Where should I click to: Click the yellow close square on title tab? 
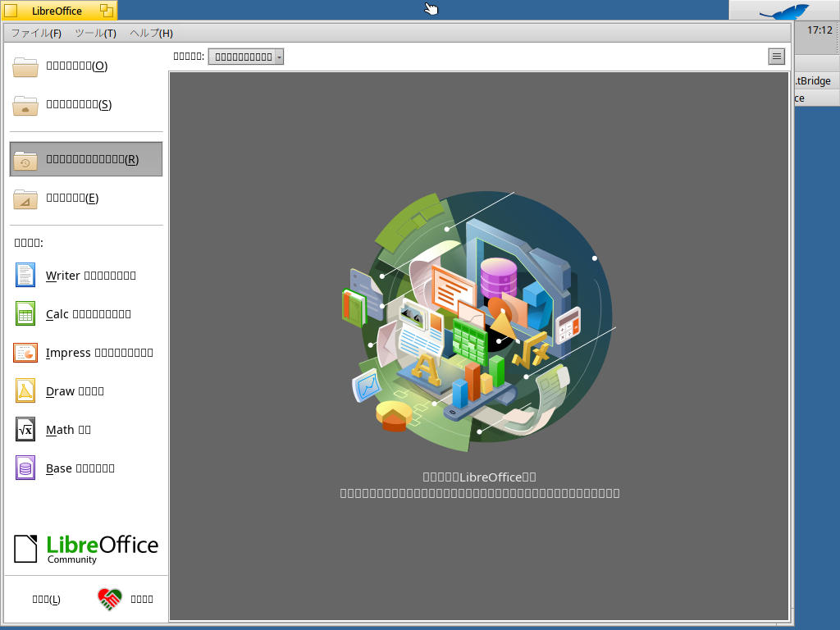click(x=11, y=11)
